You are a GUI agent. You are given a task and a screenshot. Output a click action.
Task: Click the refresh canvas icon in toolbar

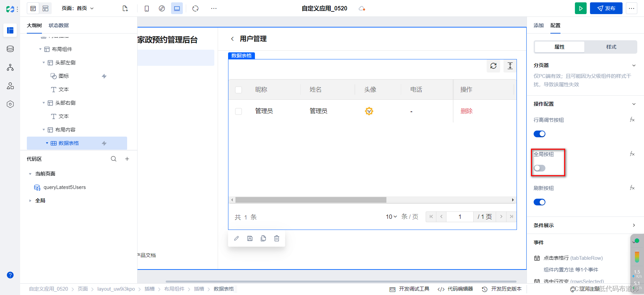196,8
